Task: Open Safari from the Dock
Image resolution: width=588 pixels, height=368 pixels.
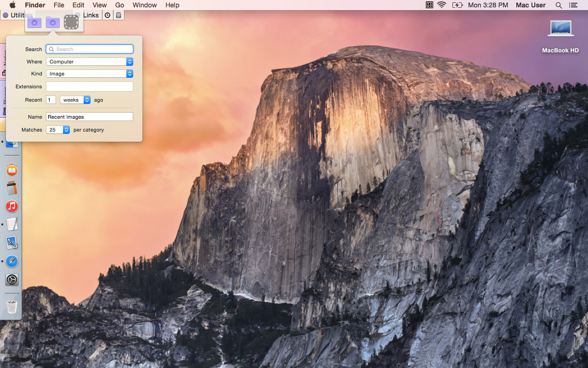Action: [12, 261]
